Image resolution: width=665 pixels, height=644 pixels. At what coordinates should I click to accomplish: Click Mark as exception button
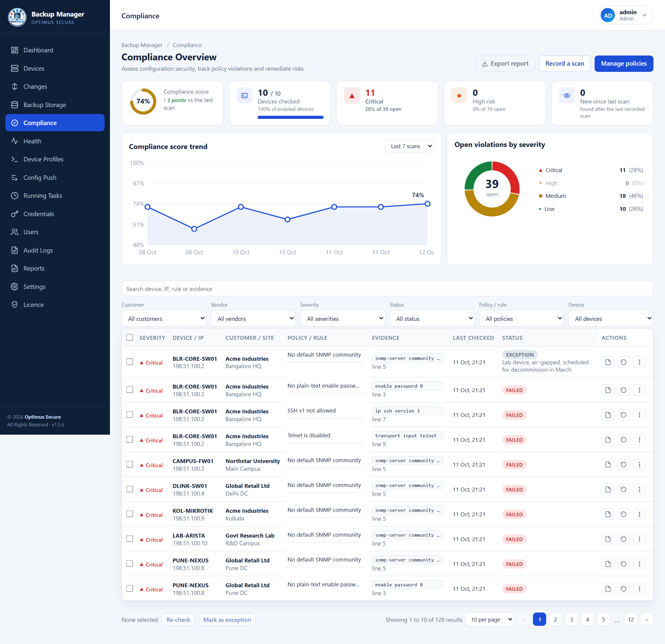(x=227, y=619)
